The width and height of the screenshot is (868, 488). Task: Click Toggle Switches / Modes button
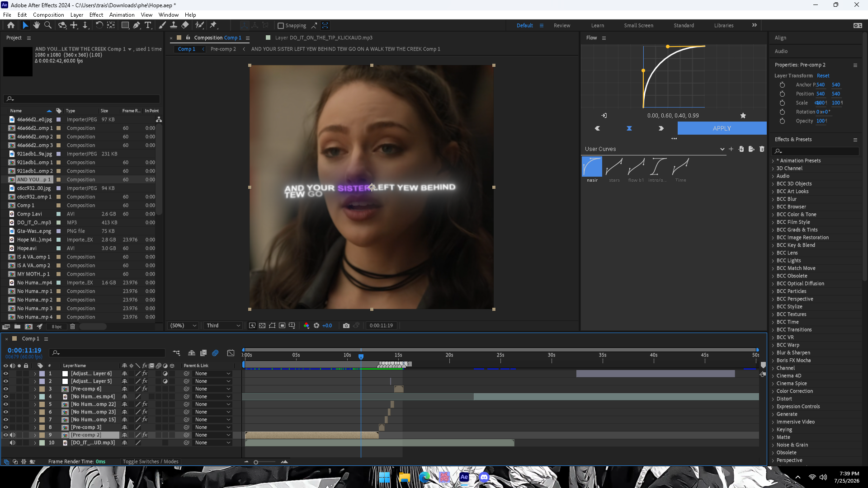[151, 461]
